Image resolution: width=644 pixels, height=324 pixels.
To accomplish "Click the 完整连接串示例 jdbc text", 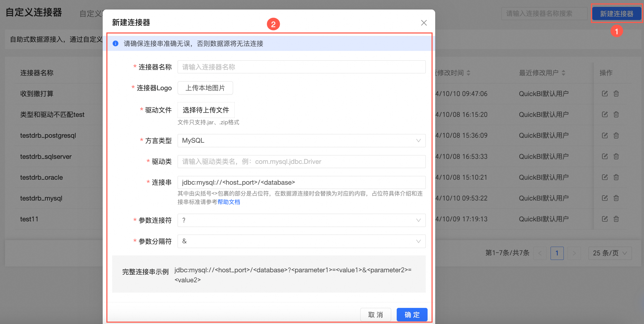I will [x=293, y=275].
